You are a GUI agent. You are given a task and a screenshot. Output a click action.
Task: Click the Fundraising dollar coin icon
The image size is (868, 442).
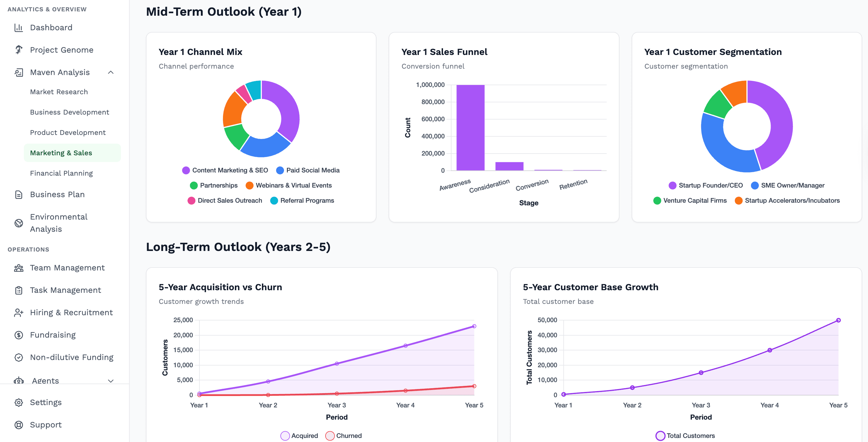(x=19, y=335)
